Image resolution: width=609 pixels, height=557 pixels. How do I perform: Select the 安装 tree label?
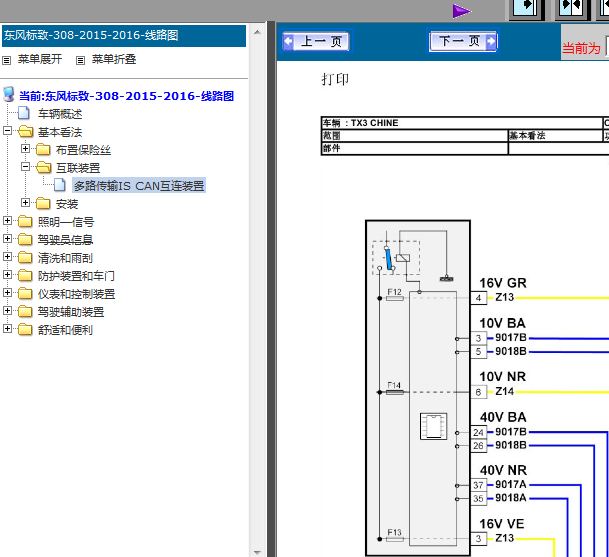[67, 204]
